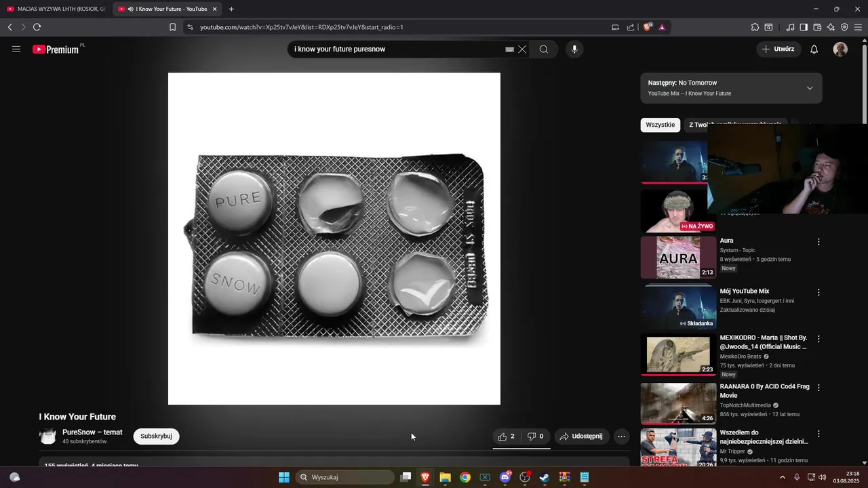This screenshot has width=868, height=488.
Task: Open site settings icon beside the URL
Action: 190,27
